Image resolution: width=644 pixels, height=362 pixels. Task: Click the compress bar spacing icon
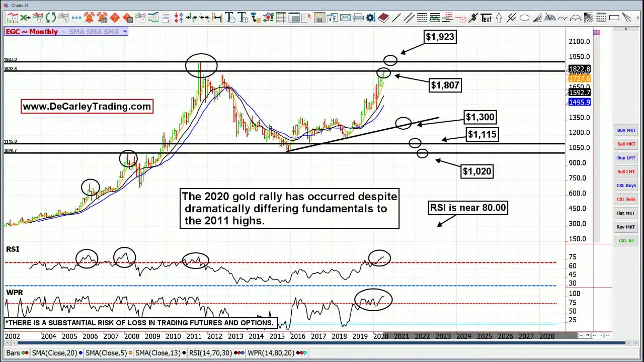coord(192,18)
